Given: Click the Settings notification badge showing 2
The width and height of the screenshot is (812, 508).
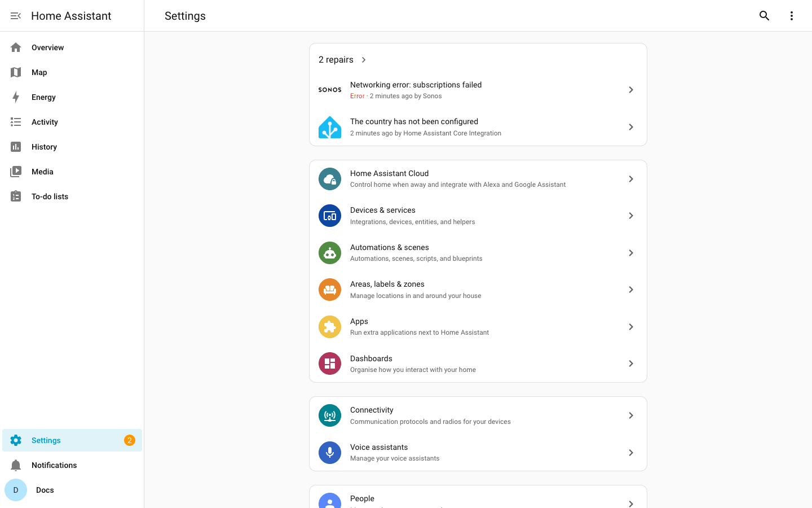Looking at the screenshot, I should [130, 440].
